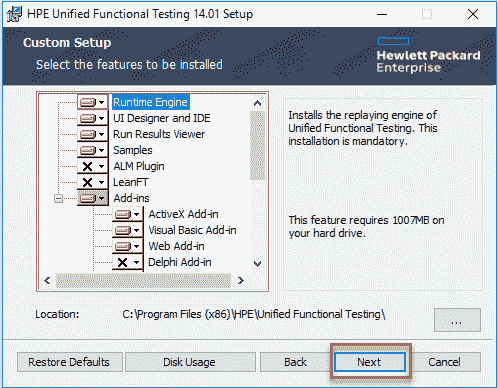Image resolution: width=498 pixels, height=388 pixels.
Task: Click the install location path text
Action: click(254, 314)
